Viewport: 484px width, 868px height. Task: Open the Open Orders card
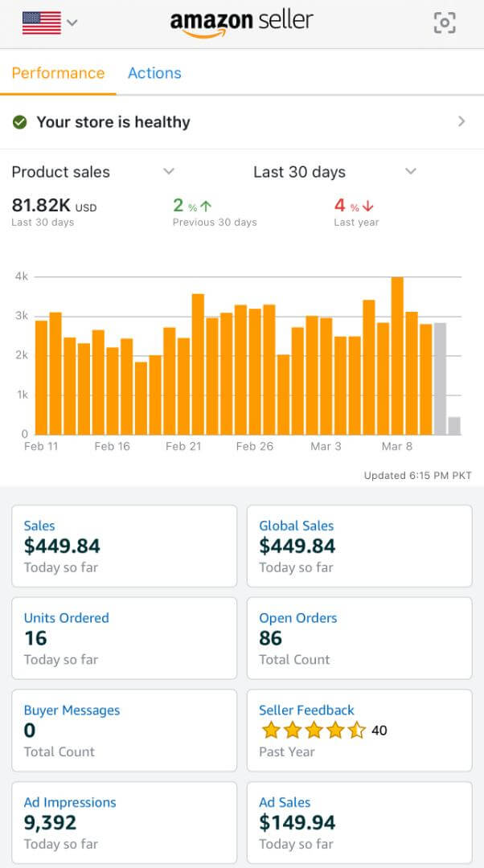point(359,638)
